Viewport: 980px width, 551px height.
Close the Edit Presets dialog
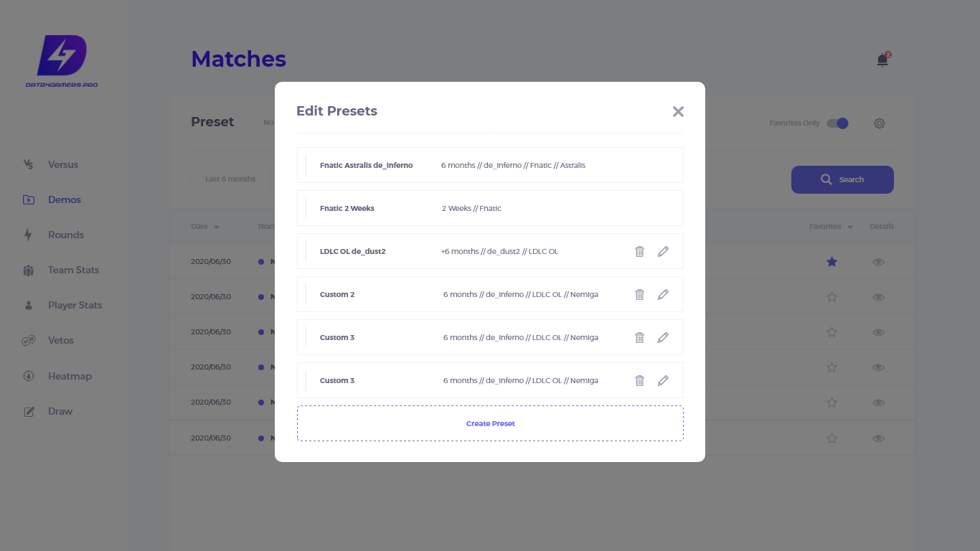678,111
